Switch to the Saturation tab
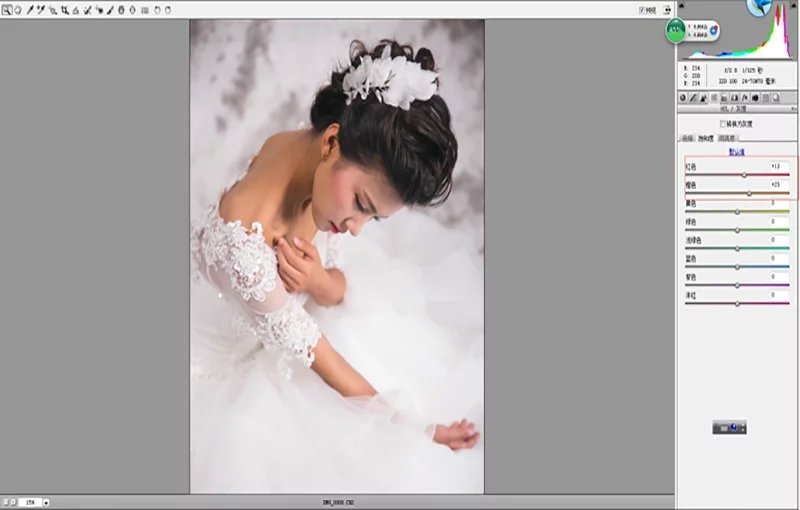The height and width of the screenshot is (510, 800). pyautogui.click(x=706, y=138)
